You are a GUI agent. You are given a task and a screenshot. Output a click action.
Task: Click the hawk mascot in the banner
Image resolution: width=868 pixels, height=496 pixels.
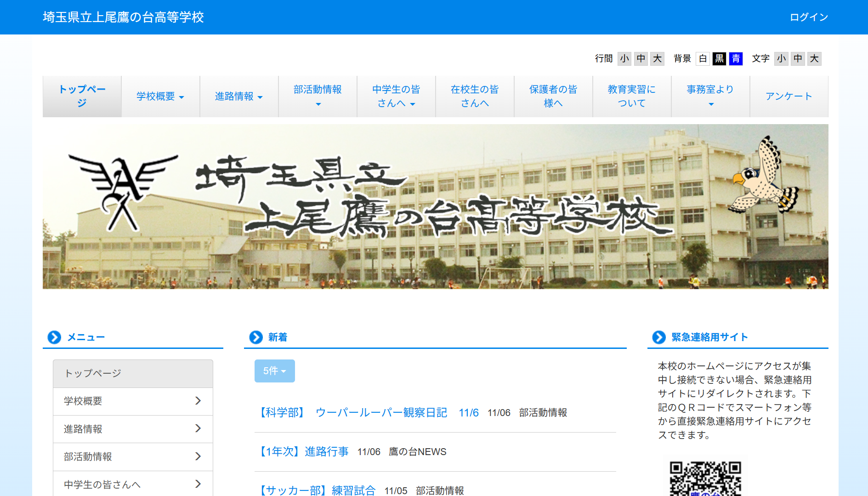(764, 176)
